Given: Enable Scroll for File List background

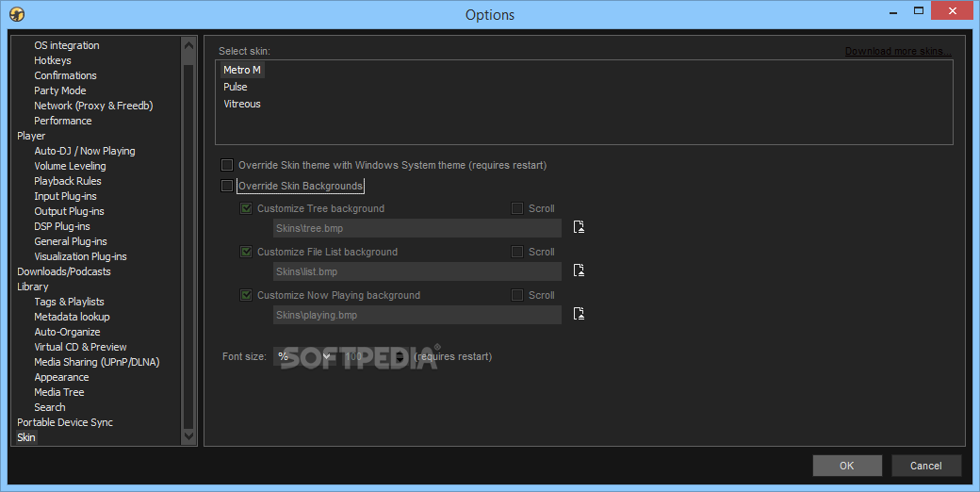Looking at the screenshot, I should point(517,252).
